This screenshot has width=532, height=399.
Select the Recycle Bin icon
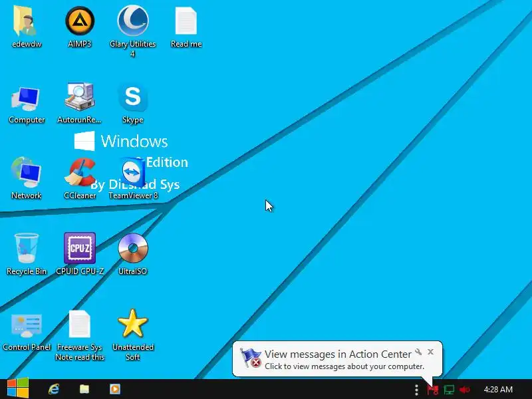(x=26, y=248)
